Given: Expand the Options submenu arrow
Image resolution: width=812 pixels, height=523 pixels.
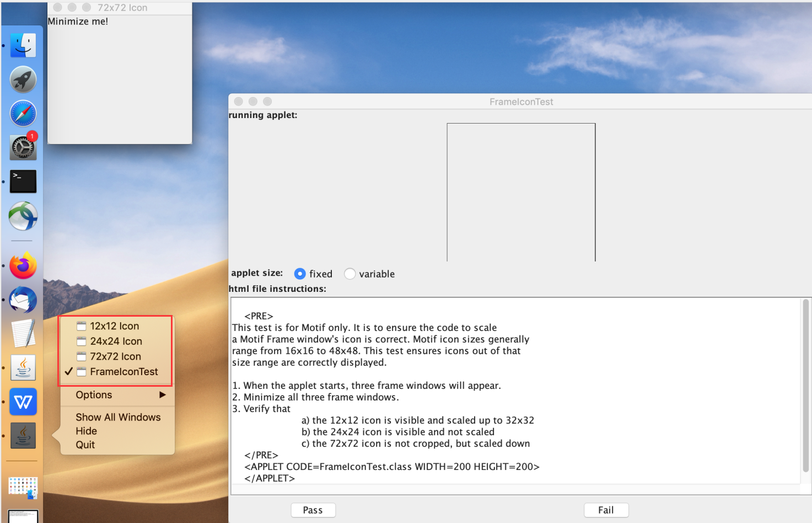Looking at the screenshot, I should point(162,395).
